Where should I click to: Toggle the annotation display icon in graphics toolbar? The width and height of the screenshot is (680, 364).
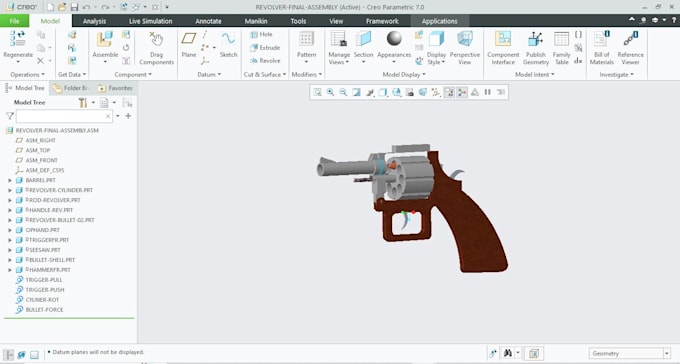449,92
